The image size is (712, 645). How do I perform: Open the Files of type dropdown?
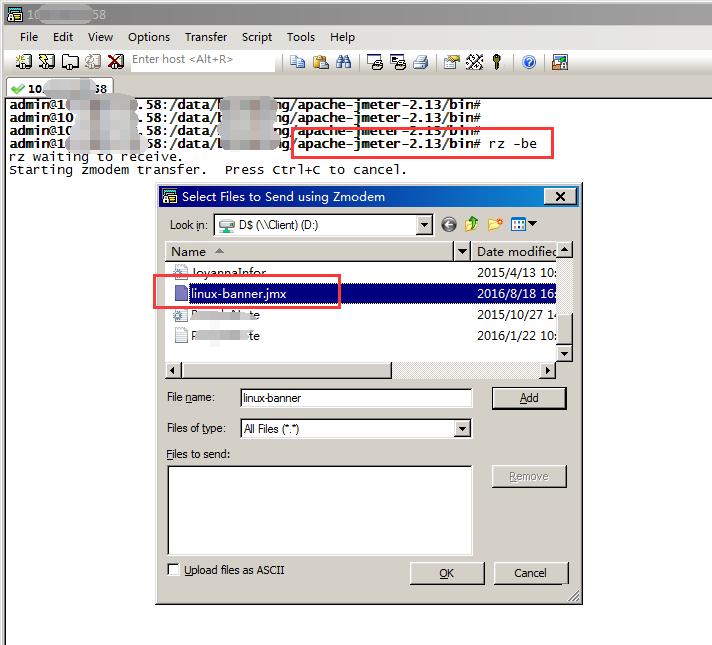tap(462, 428)
